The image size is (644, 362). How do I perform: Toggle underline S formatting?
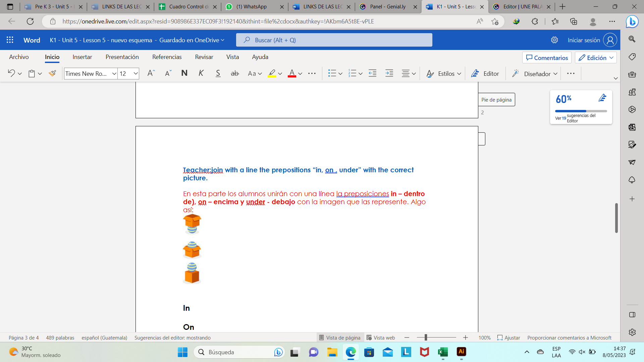[218, 73]
